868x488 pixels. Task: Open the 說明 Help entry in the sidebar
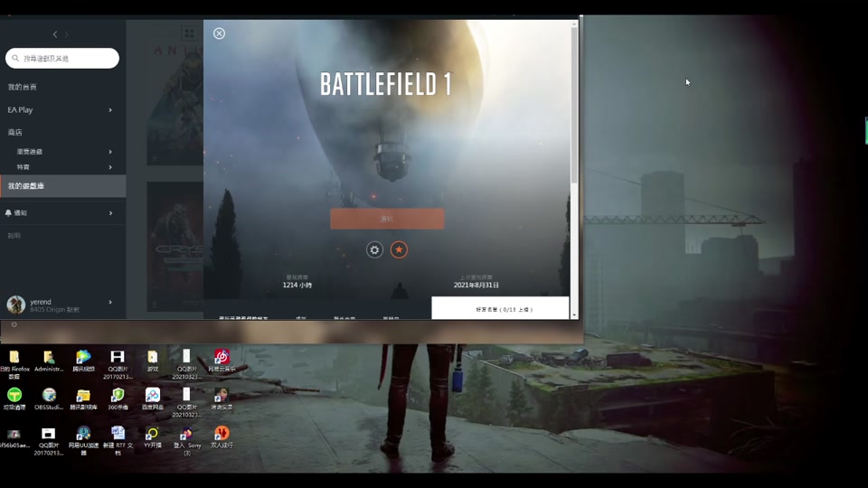click(x=14, y=236)
